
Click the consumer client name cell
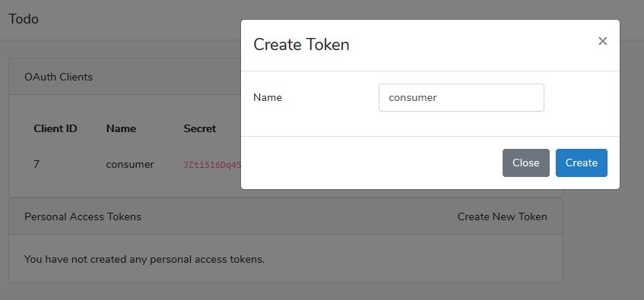(130, 165)
